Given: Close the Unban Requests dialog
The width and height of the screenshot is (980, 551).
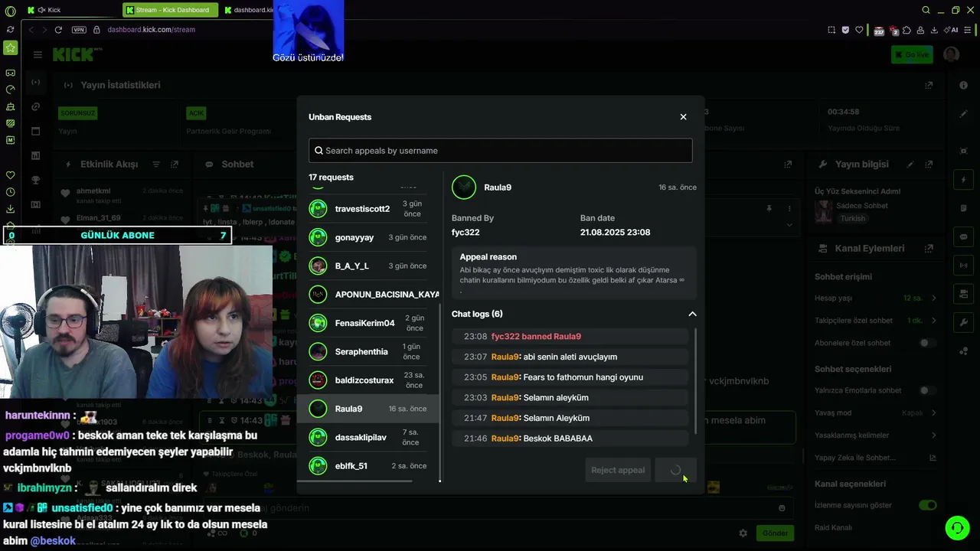Looking at the screenshot, I should [684, 117].
